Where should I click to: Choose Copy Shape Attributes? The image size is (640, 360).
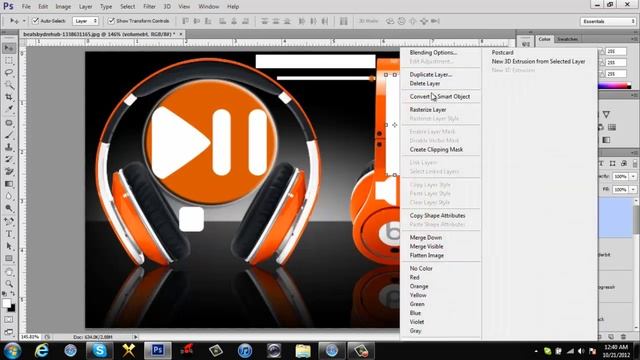pos(437,216)
